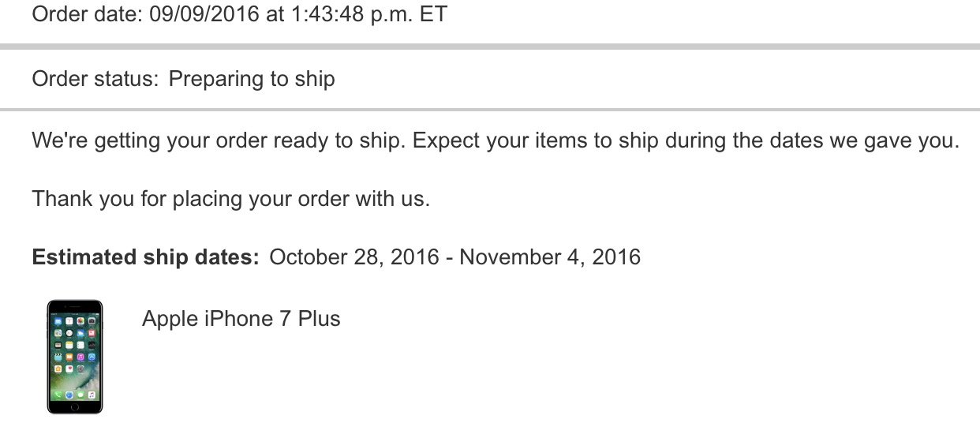Image resolution: width=980 pixels, height=423 pixels.
Task: Select the October 28, 2016 start date
Action: 354,257
